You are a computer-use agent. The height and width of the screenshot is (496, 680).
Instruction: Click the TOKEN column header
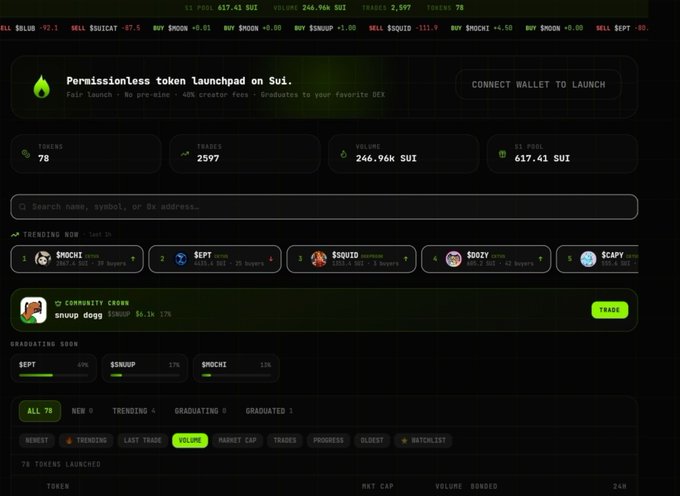(x=58, y=486)
